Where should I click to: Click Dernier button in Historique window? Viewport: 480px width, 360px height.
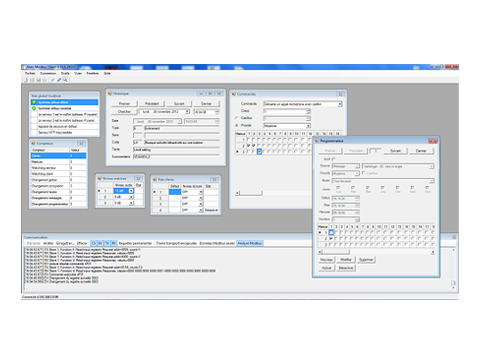[x=206, y=104]
